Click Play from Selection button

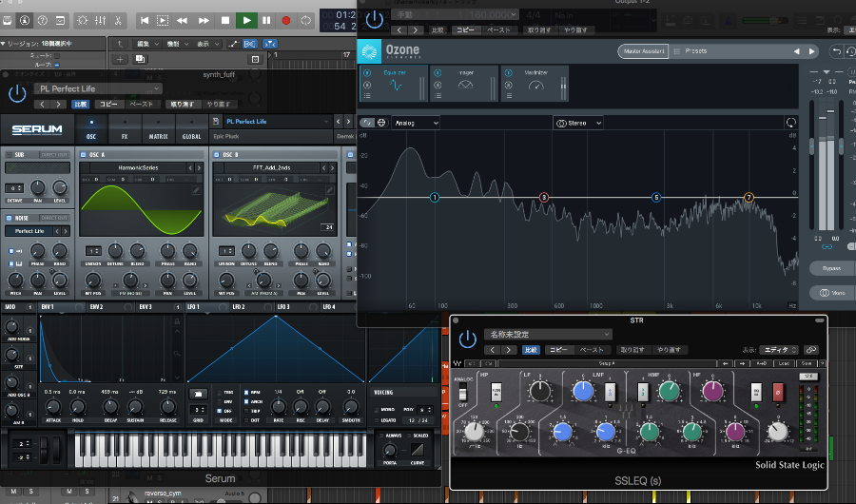pos(163,20)
